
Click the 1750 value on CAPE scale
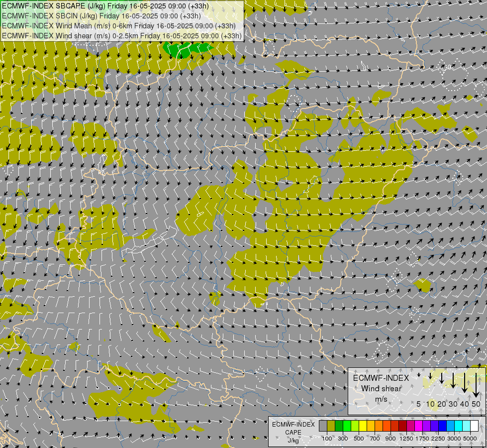pos(422,439)
